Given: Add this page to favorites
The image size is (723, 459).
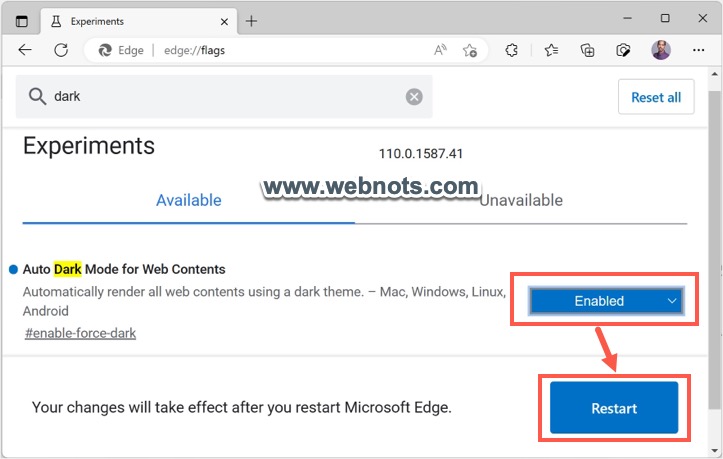Looking at the screenshot, I should (x=470, y=50).
